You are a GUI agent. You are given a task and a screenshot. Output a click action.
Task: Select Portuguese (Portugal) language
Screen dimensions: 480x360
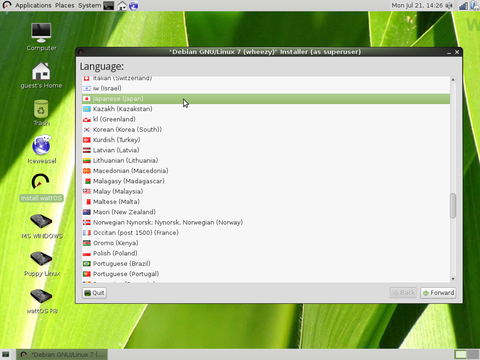[266, 274]
